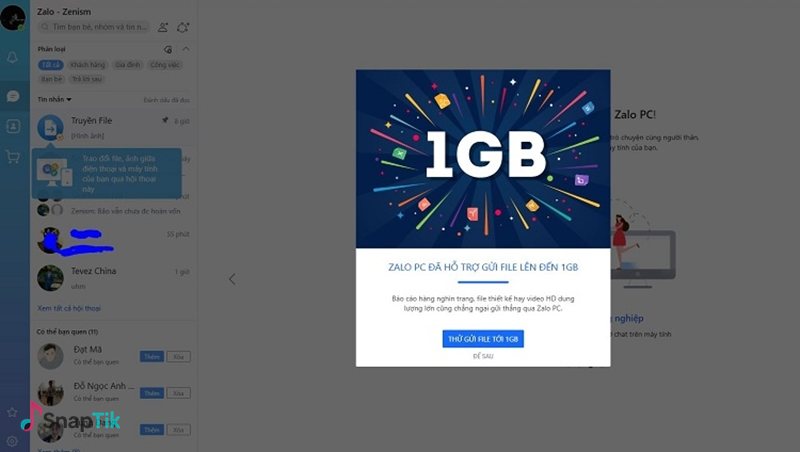Click the star favorites icon in sidebar

12,412
